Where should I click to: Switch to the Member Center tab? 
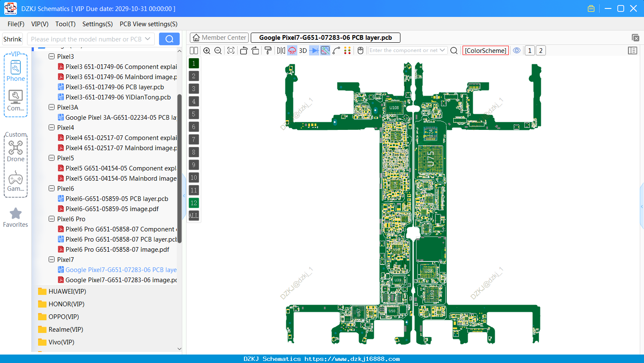pos(219,38)
